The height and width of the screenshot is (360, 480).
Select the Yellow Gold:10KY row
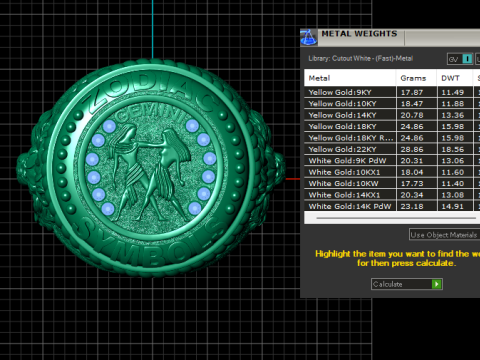[x=392, y=104]
